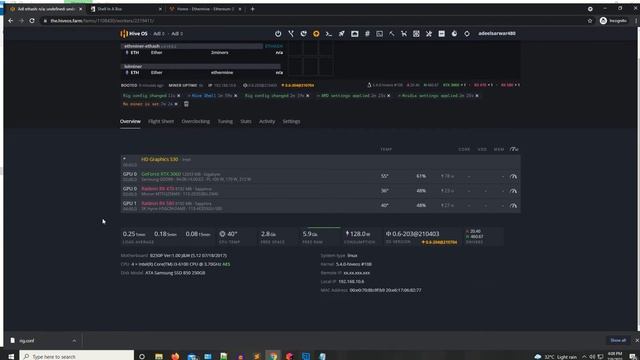This screenshot has width=640, height=360.
Task: Click the gauge icon in the GPU table header
Action: tap(514, 149)
